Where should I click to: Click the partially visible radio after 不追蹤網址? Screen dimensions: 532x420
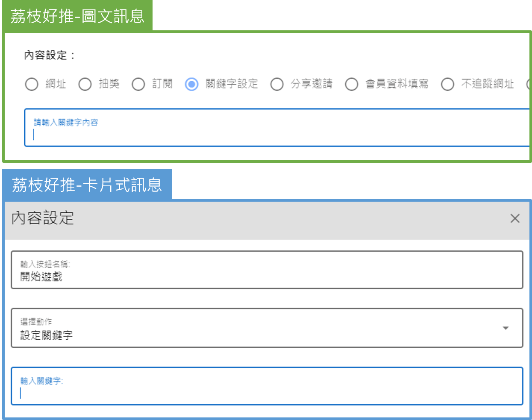(x=529, y=84)
